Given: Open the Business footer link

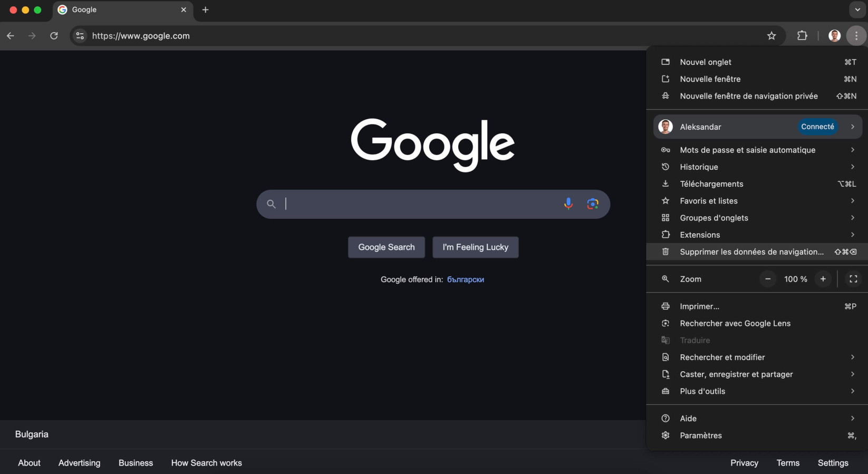Looking at the screenshot, I should (136, 463).
